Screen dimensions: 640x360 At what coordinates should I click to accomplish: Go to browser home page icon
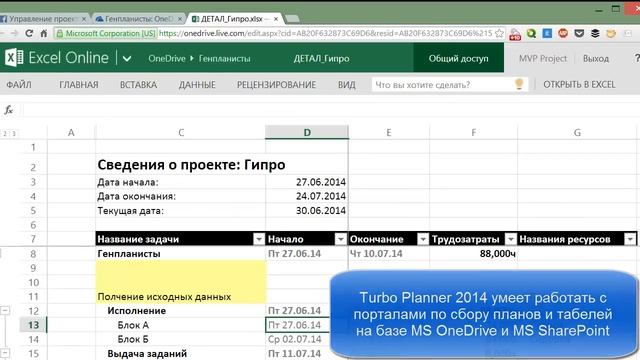(x=44, y=33)
